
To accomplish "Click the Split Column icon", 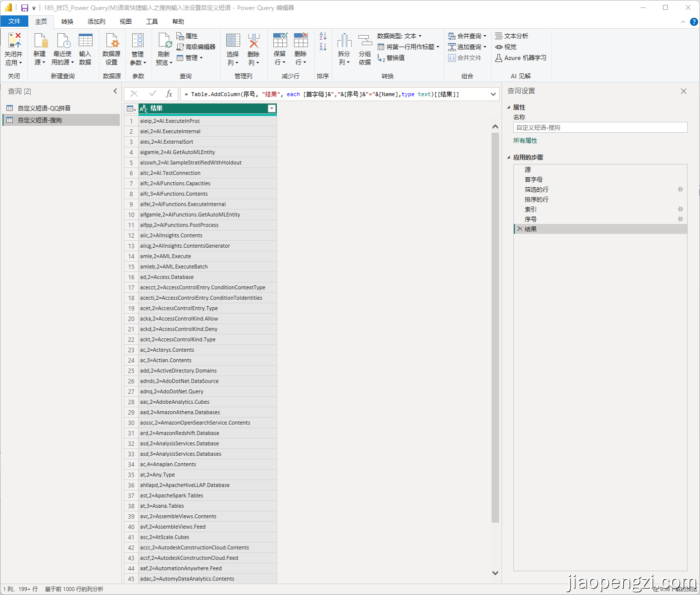I will click(344, 41).
